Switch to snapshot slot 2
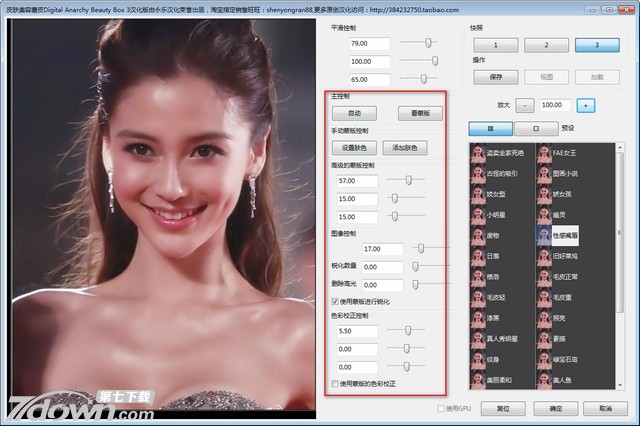 tap(546, 45)
